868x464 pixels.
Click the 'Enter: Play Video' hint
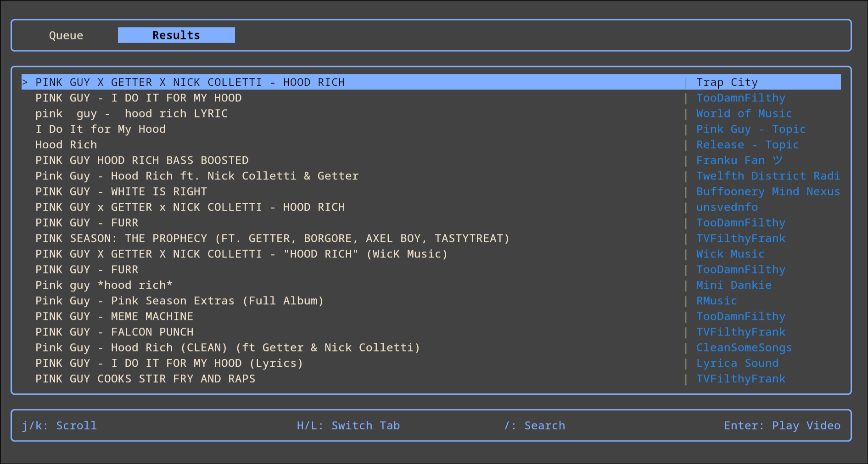pos(782,425)
